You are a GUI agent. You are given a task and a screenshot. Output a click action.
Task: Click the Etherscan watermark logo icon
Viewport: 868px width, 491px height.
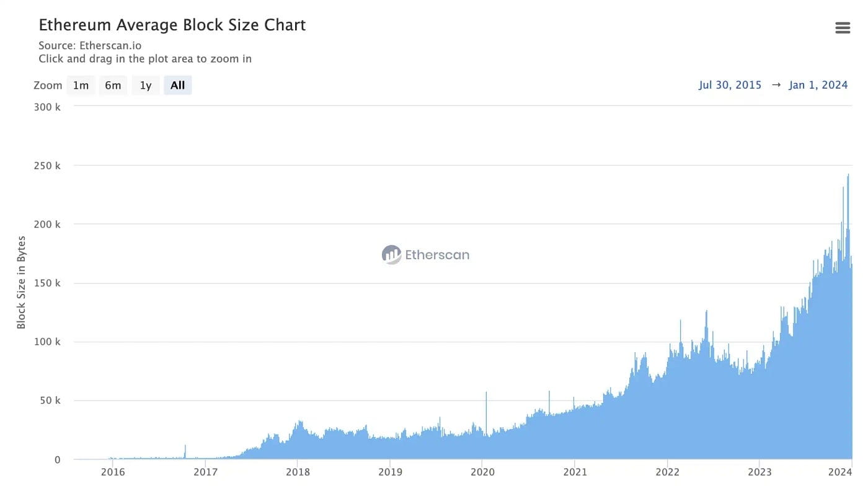pyautogui.click(x=391, y=254)
